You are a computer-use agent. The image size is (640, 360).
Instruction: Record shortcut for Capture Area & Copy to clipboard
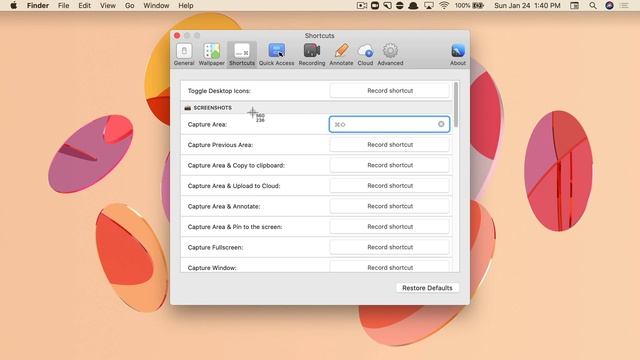coord(389,165)
